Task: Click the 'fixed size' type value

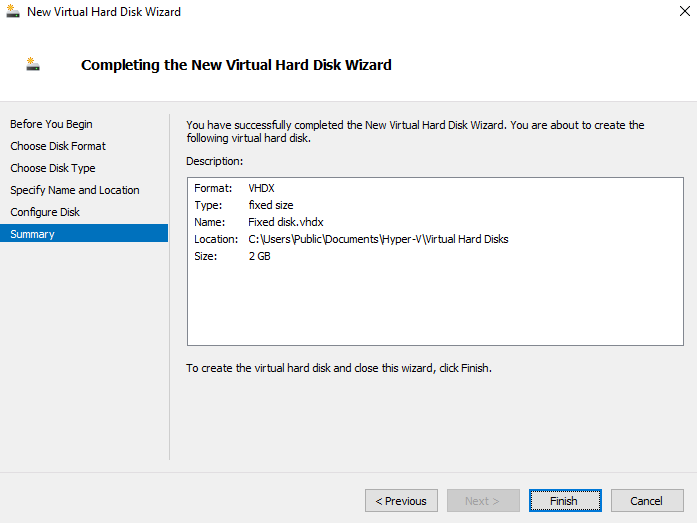Action: [271, 205]
